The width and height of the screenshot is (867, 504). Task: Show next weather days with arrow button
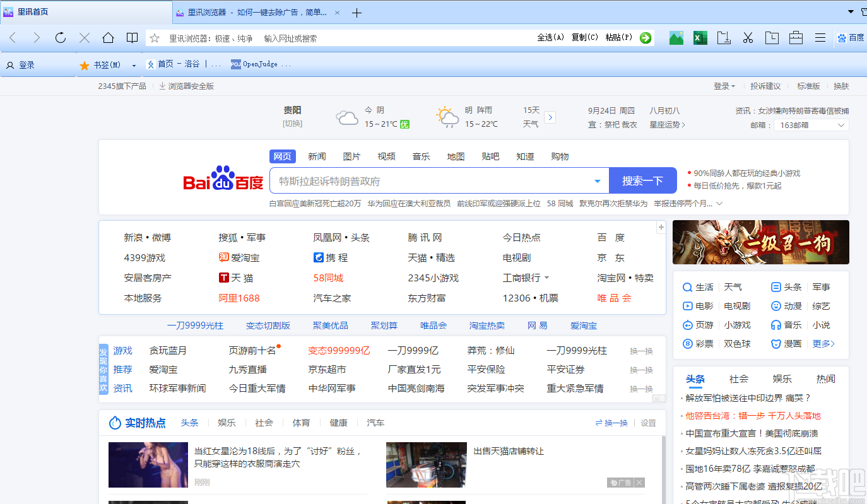click(x=550, y=117)
